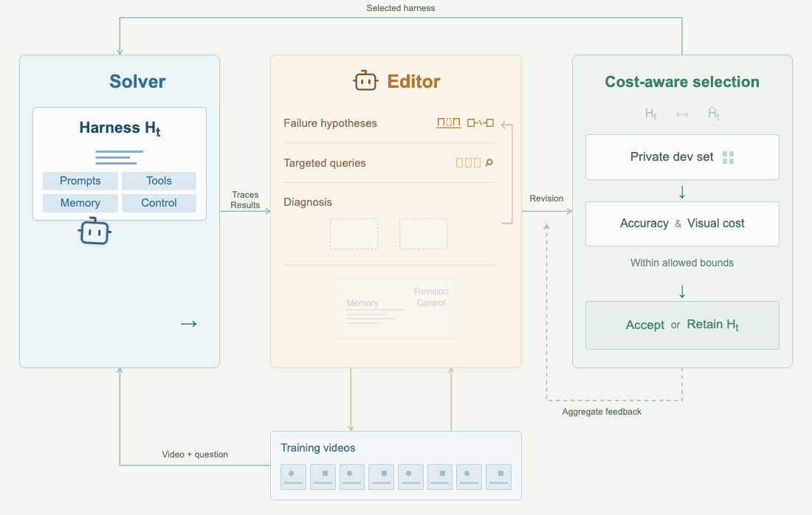812x515 pixels.
Task: Click the Targeted queries label
Action: click(325, 163)
